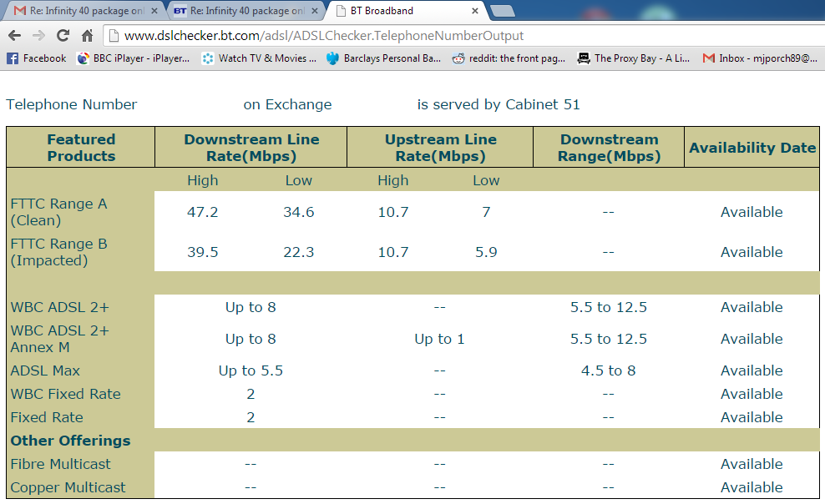
Task: Select the FTTC Range B (Impacted) row label
Action: 59,252
